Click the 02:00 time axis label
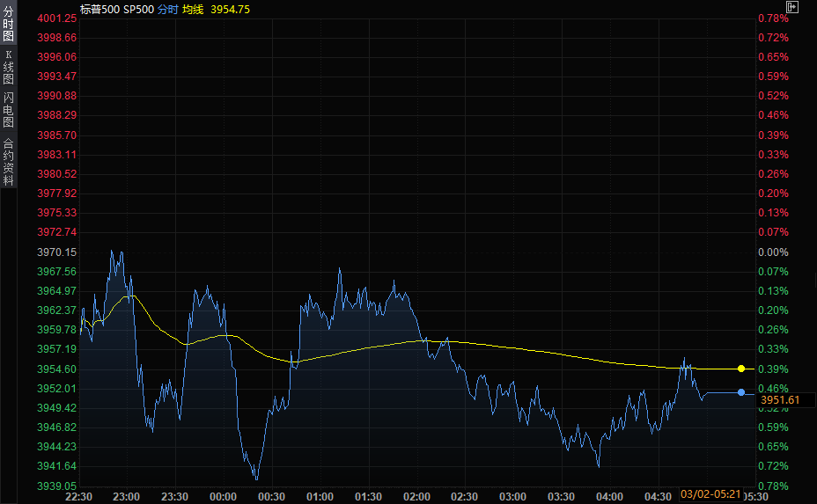 (416, 496)
